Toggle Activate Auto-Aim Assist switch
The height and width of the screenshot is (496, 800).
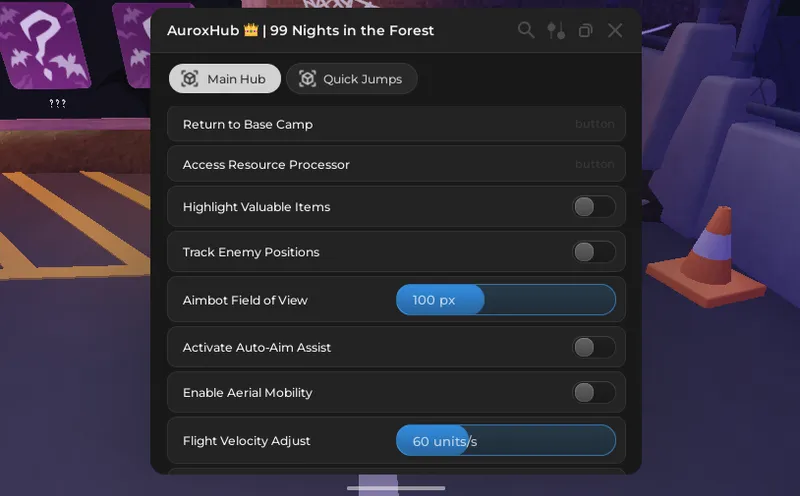(593, 347)
